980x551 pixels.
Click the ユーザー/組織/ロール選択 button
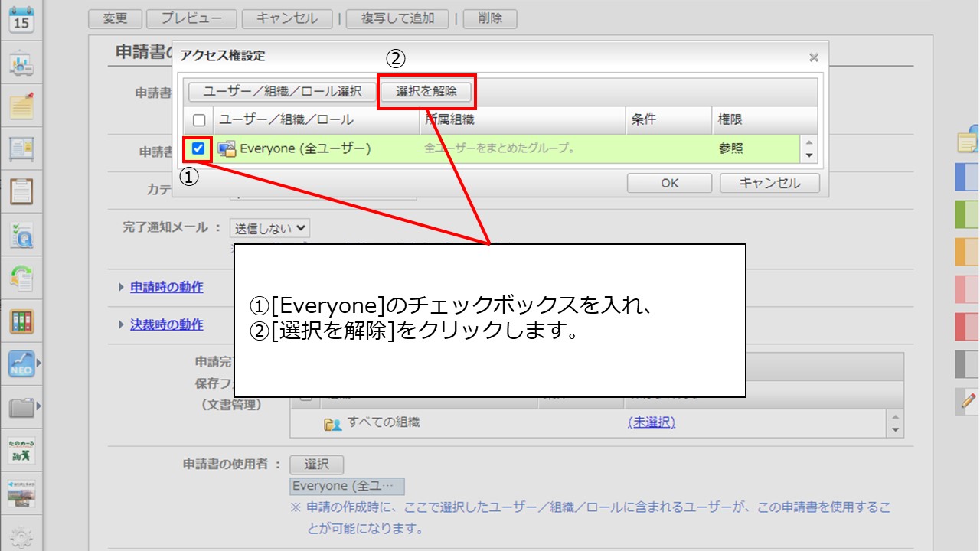point(283,91)
